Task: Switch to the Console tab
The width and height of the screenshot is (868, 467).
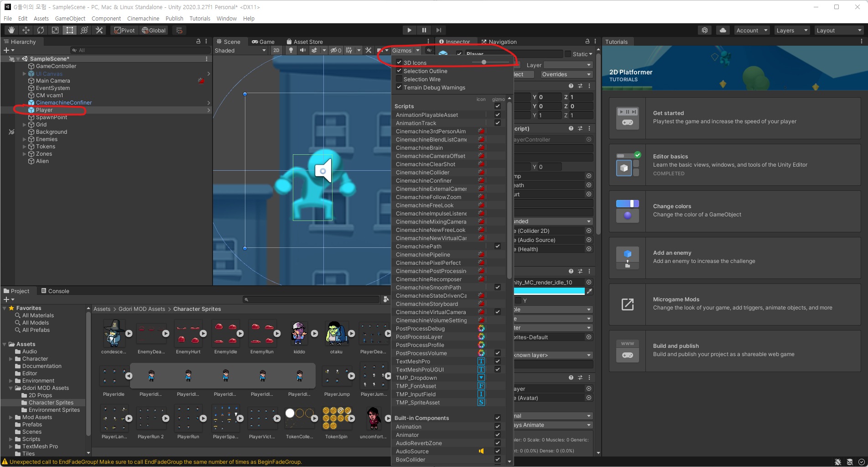Action: 55,291
